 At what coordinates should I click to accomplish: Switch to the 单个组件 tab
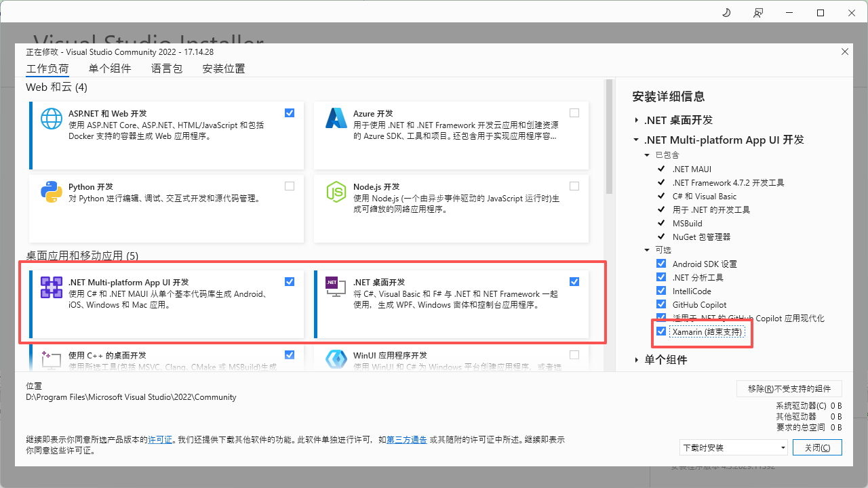110,68
